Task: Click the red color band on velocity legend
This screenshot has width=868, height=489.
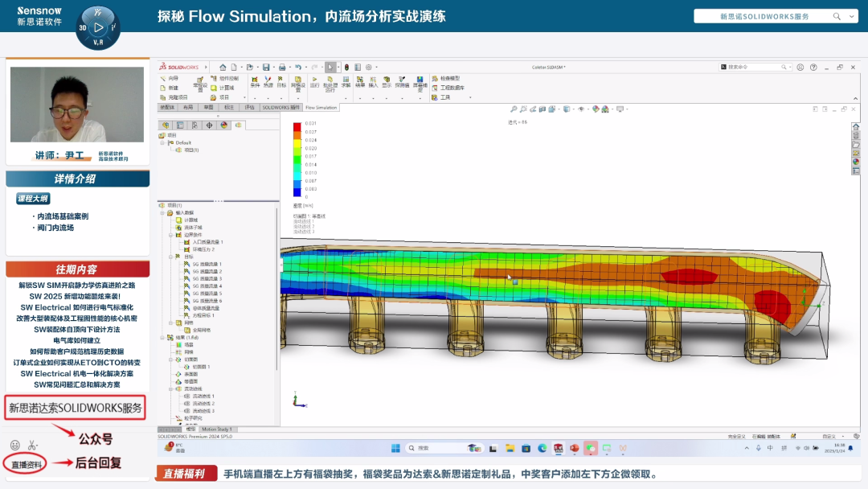Action: [x=297, y=127]
